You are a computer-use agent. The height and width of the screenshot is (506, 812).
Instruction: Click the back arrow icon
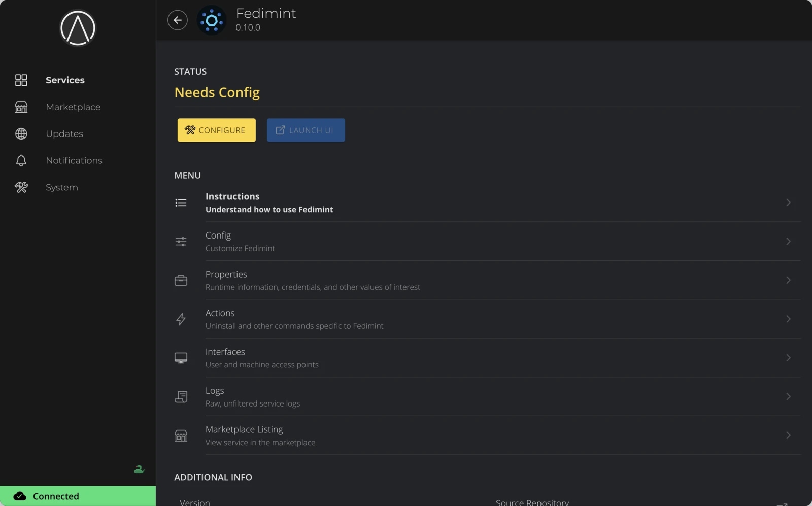(x=177, y=20)
